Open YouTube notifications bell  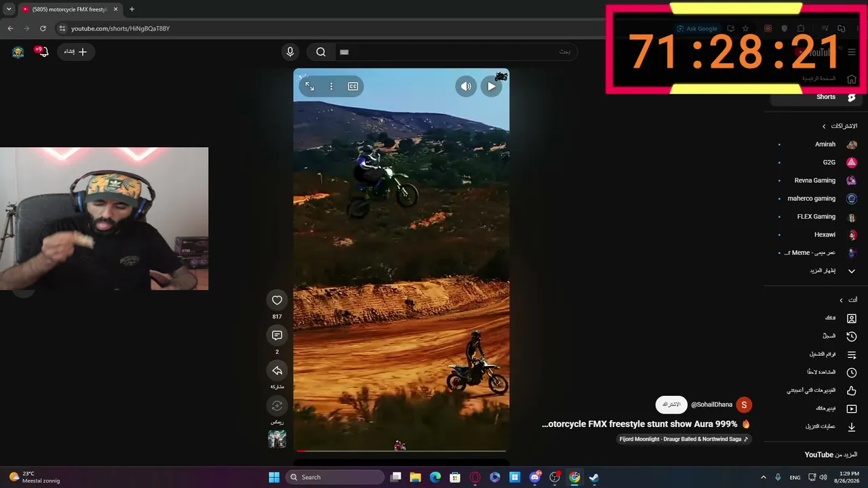[x=43, y=52]
